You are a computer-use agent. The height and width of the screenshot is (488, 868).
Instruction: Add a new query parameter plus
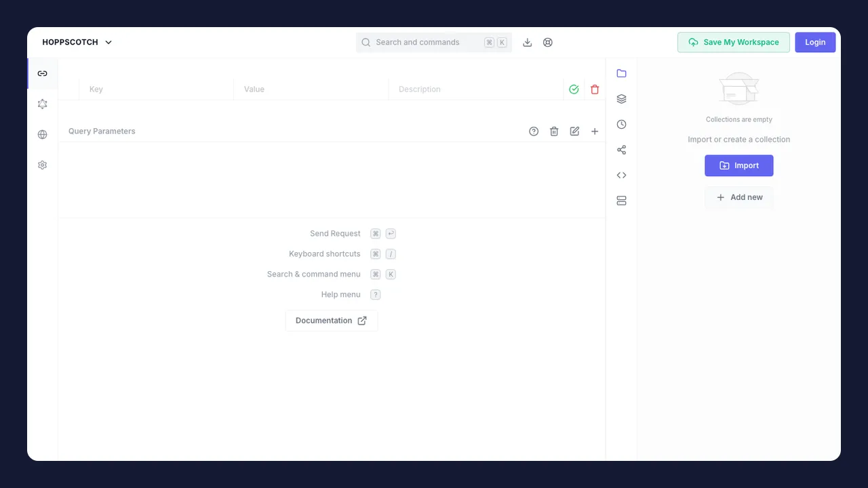point(595,131)
